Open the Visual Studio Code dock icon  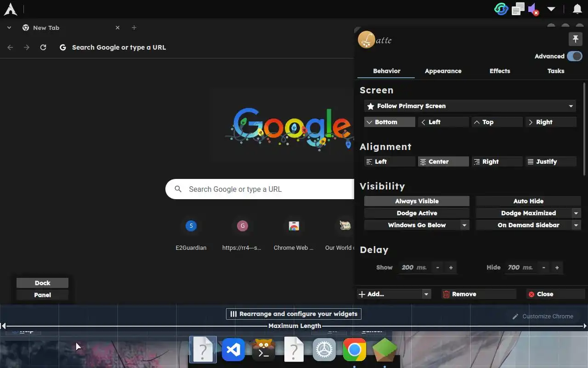tap(233, 351)
